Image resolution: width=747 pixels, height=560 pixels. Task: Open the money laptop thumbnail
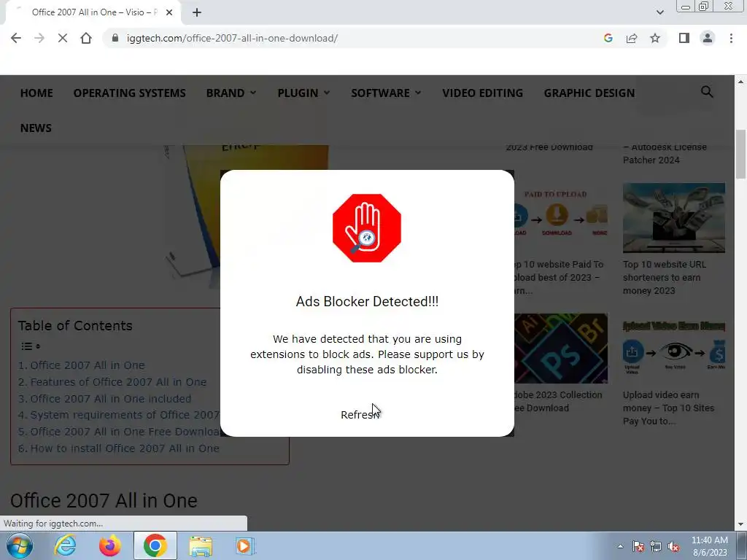click(673, 218)
